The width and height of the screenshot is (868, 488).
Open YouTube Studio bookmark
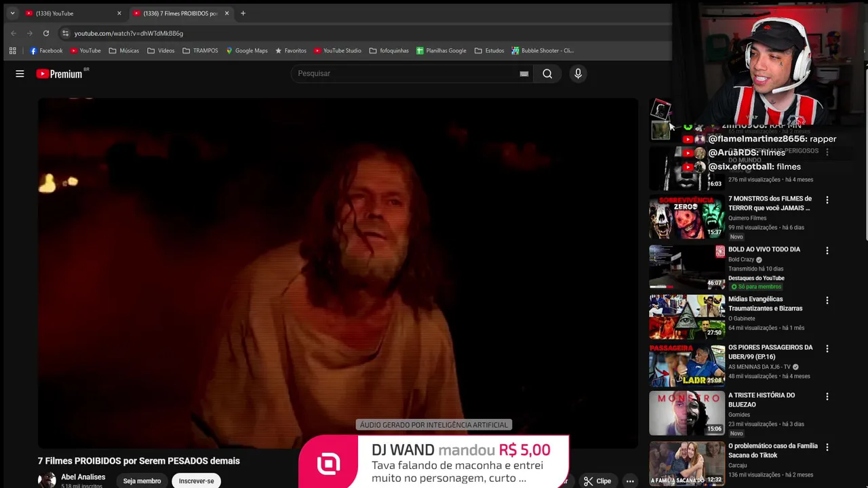(x=337, y=51)
